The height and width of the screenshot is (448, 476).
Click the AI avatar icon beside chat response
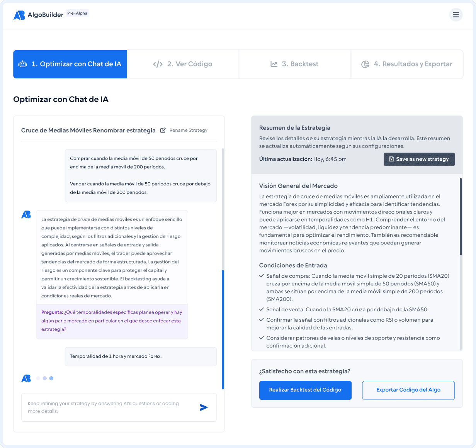[26, 215]
